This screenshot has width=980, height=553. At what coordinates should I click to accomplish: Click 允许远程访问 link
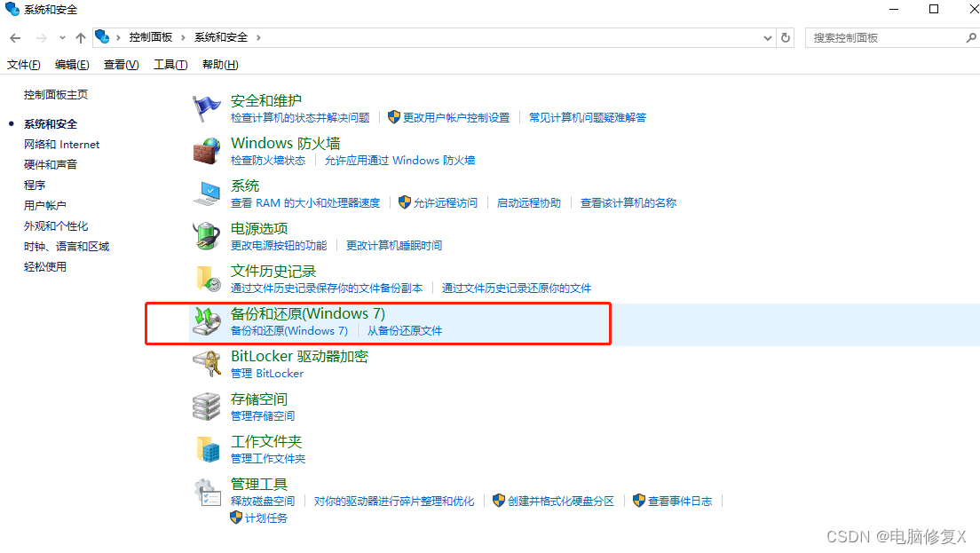pyautogui.click(x=445, y=203)
